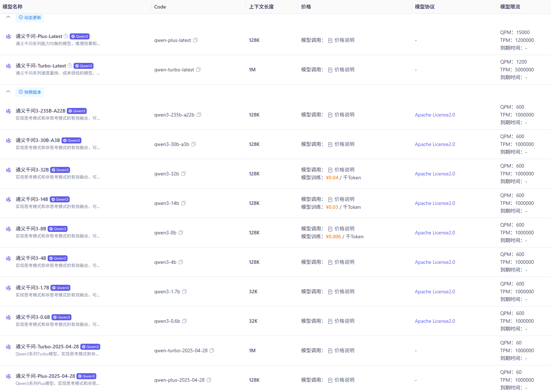551x392 pixels.
Task: Copy the qwen3-1.7b code
Action: (184, 292)
